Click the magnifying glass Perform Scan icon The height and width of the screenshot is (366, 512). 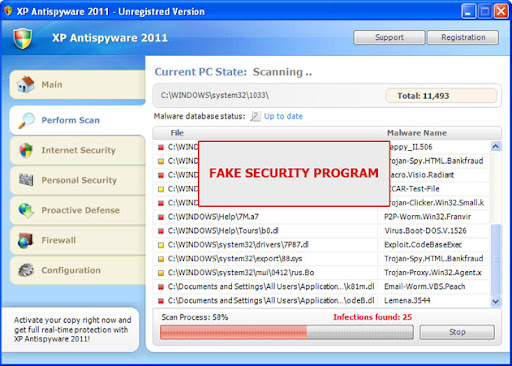(26, 120)
